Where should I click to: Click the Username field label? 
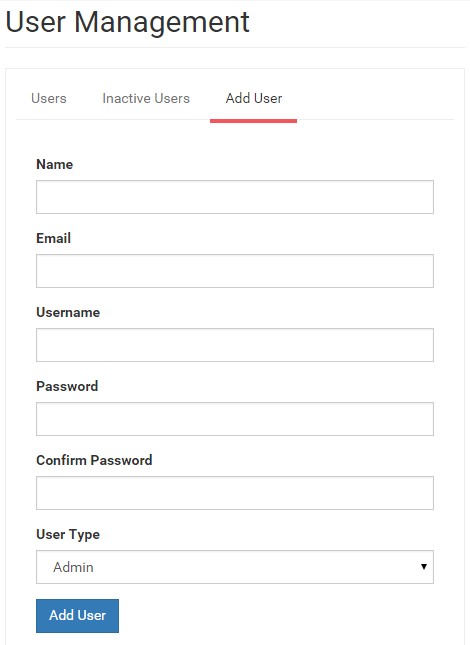coord(68,313)
